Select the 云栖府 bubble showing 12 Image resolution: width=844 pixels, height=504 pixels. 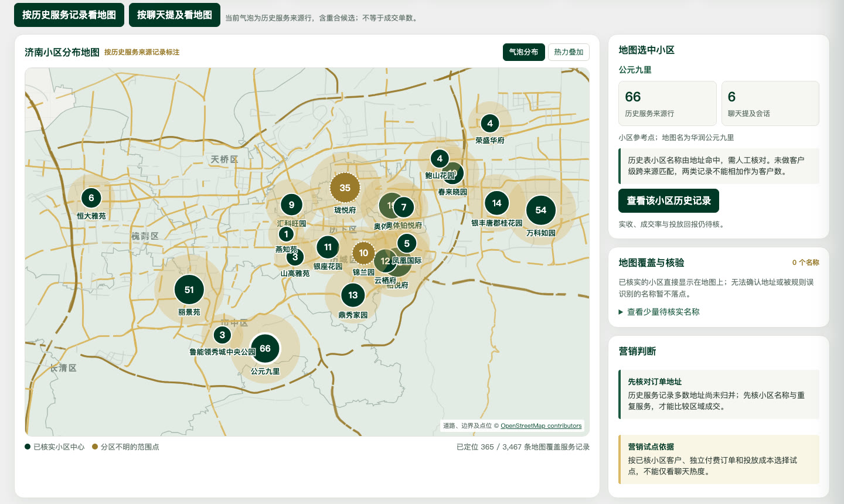pyautogui.click(x=385, y=261)
